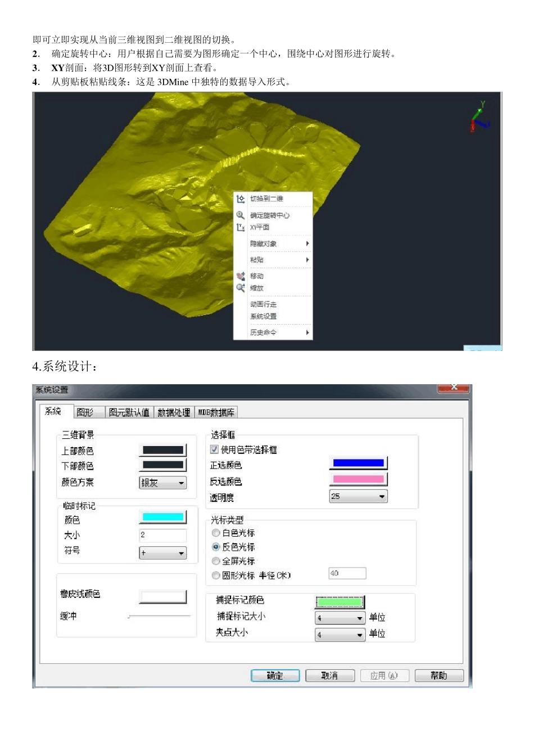Click the 三维背景 group label
Screen dimensions: 534x756
[x=78, y=435]
